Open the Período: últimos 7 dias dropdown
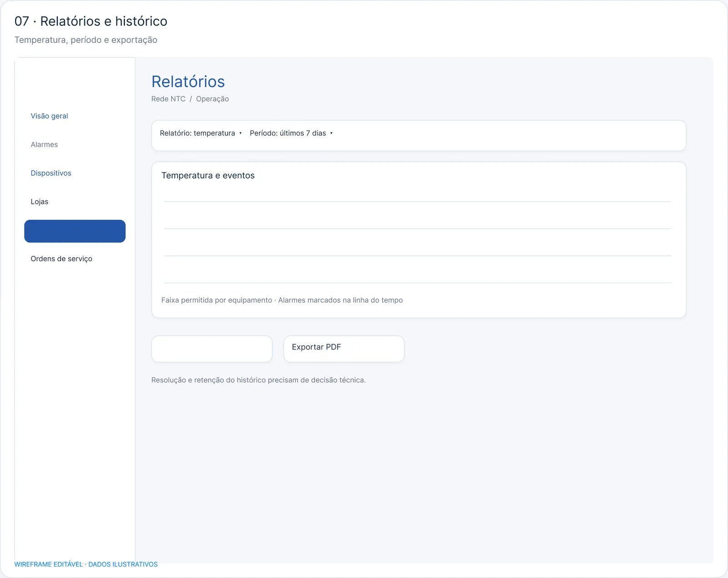Screen dimensions: 728x578 (x=291, y=133)
